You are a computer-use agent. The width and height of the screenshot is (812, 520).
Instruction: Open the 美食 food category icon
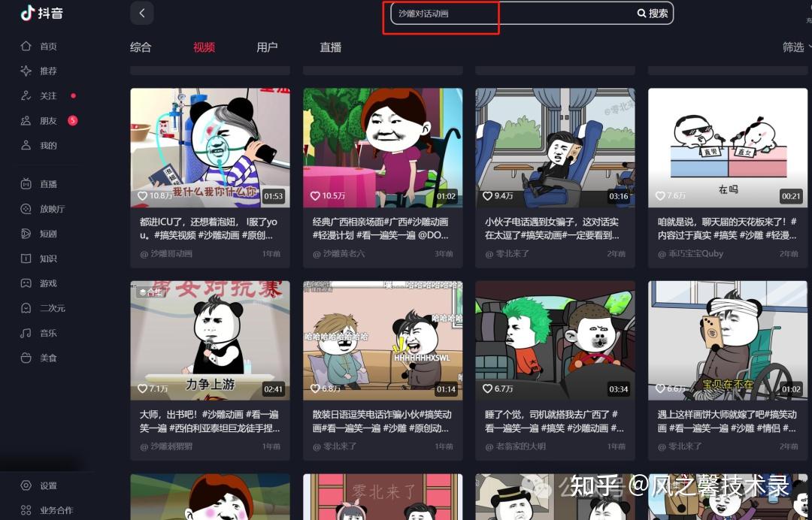(27, 358)
